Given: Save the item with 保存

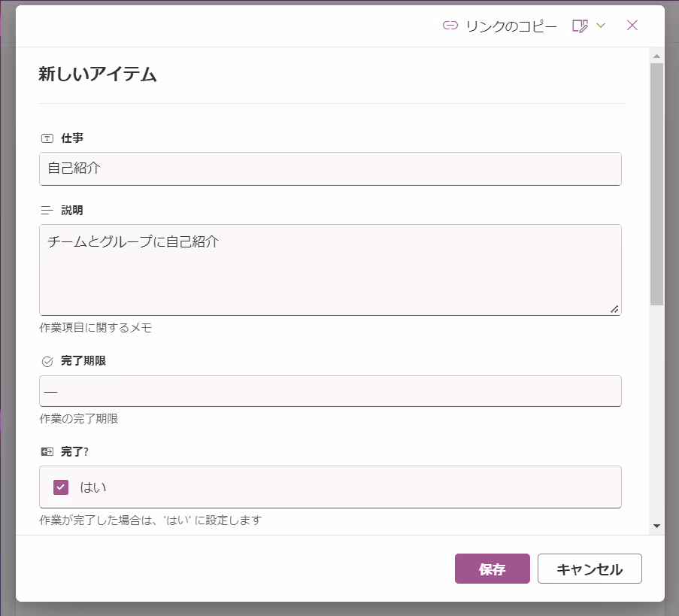Looking at the screenshot, I should pos(493,569).
